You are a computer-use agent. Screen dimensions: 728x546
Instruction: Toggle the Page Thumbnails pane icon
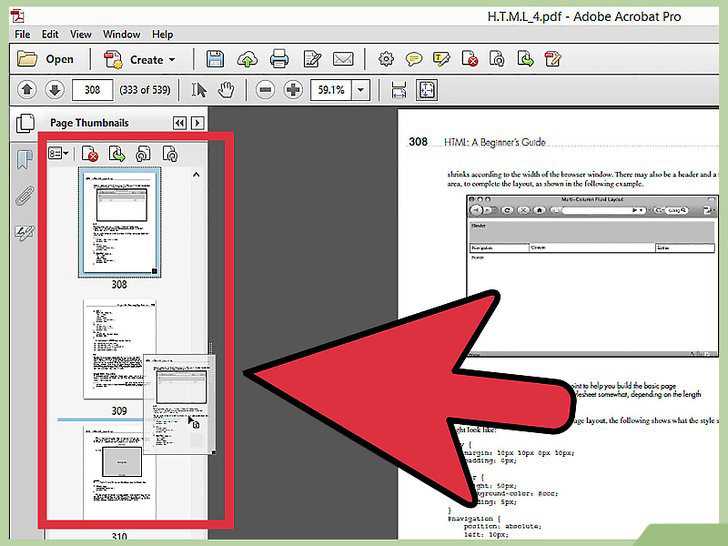coord(25,124)
